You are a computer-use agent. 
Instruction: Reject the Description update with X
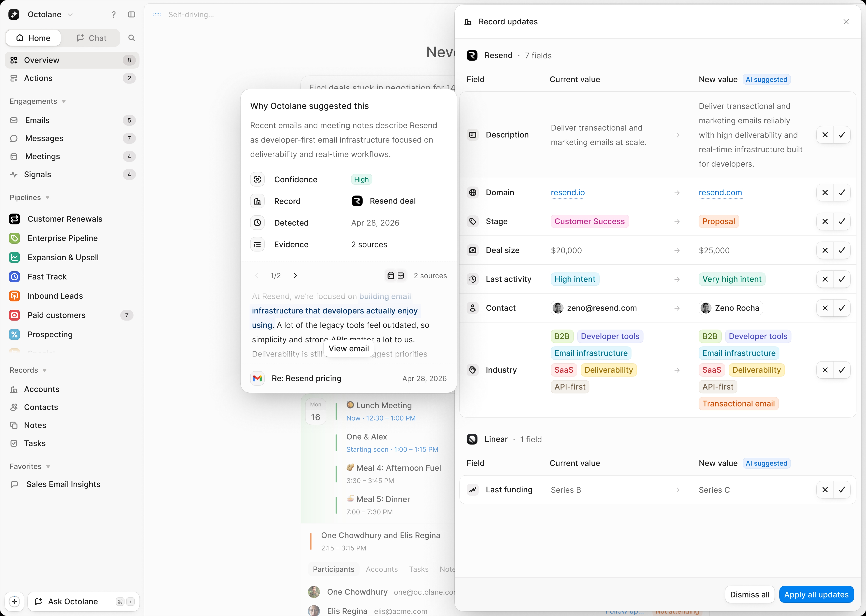pos(825,135)
